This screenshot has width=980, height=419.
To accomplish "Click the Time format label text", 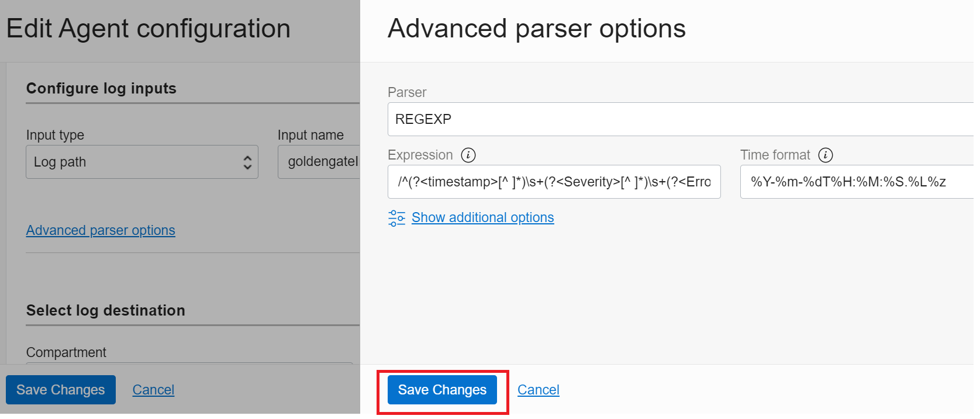I will 775,155.
